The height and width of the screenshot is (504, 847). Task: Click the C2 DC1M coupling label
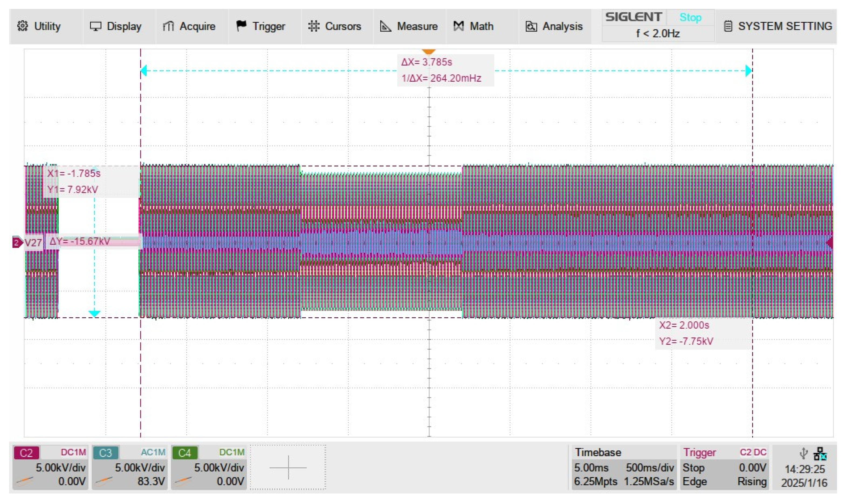73,452
